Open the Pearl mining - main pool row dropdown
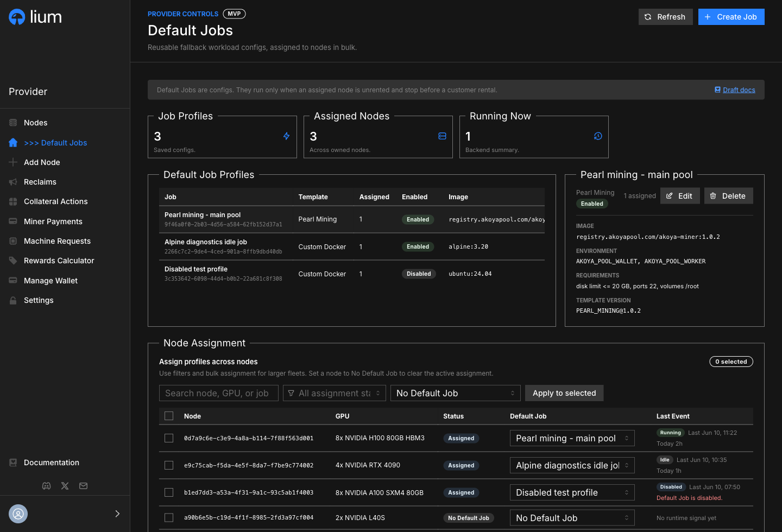 (x=572, y=438)
